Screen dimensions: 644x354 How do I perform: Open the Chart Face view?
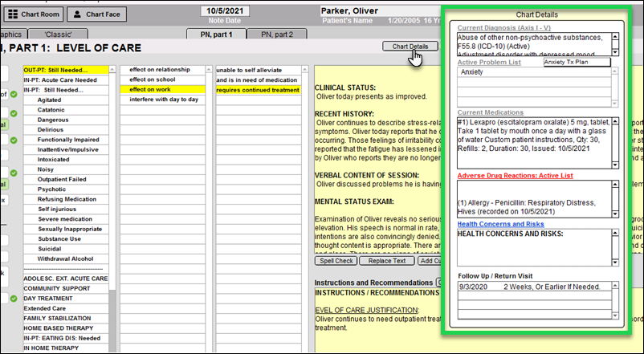(96, 14)
